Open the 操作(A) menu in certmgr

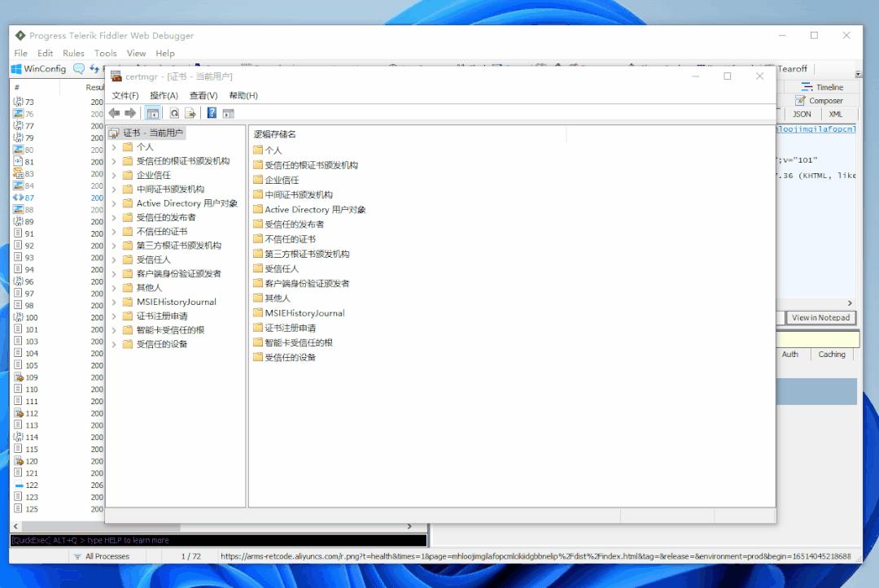(x=165, y=95)
